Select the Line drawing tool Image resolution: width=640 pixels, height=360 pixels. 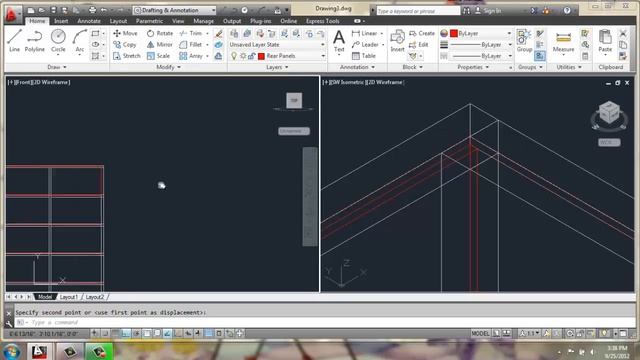(14, 41)
